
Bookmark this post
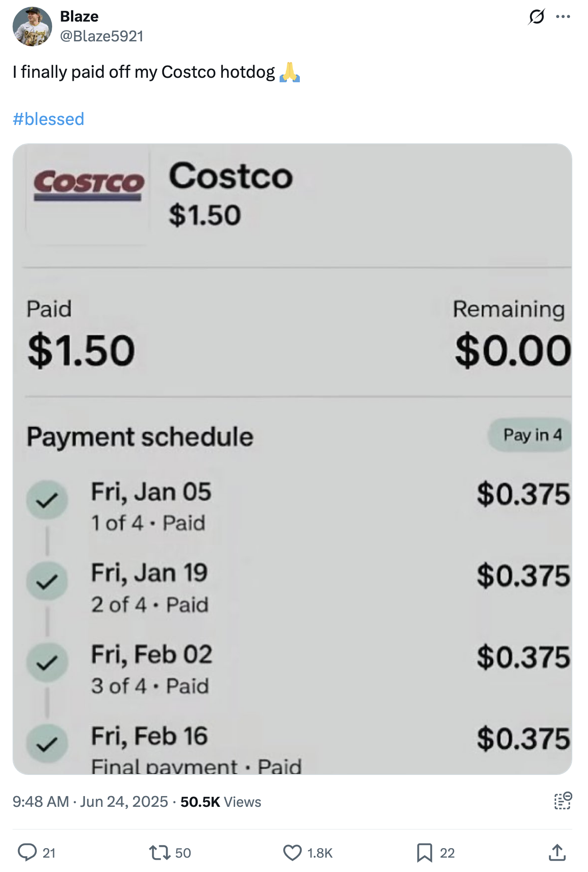424,852
